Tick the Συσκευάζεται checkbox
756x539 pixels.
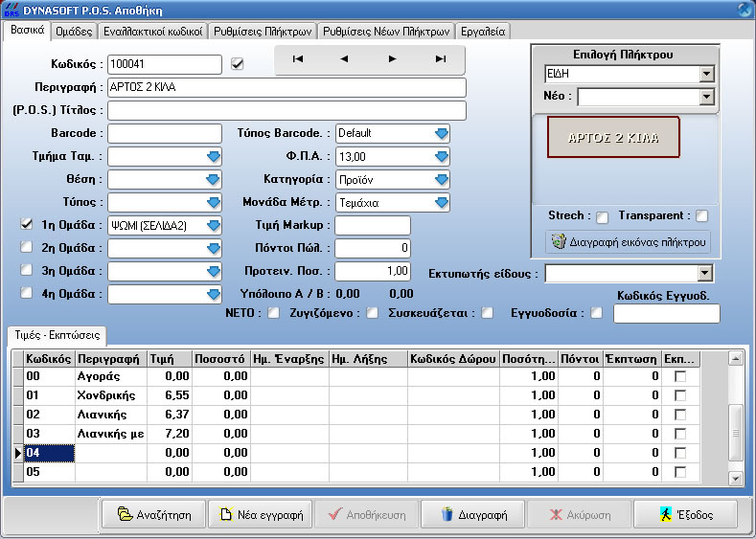pyautogui.click(x=488, y=313)
